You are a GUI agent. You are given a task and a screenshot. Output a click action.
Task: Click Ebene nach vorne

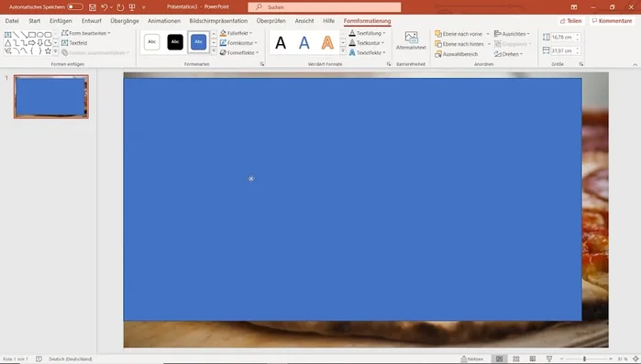(x=459, y=34)
